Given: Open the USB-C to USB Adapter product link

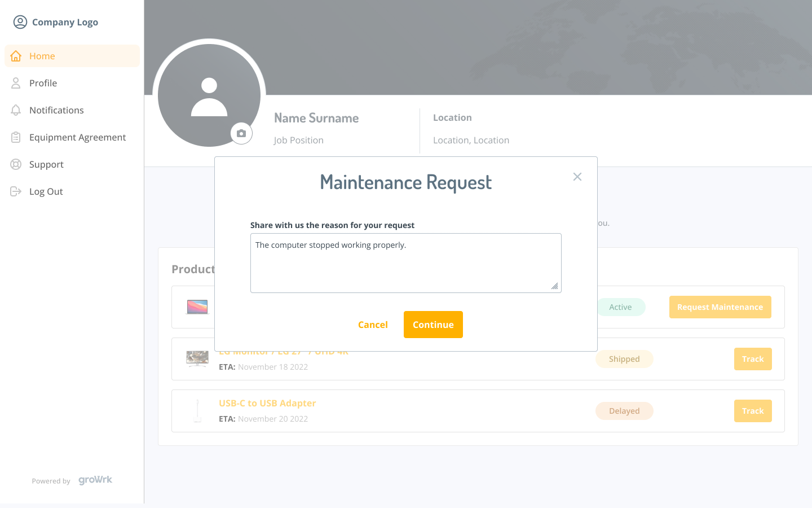Looking at the screenshot, I should 267,403.
